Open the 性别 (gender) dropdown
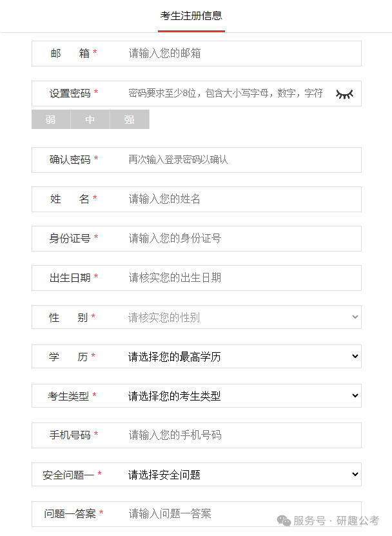Image resolution: width=392 pixels, height=536 pixels. (226, 317)
